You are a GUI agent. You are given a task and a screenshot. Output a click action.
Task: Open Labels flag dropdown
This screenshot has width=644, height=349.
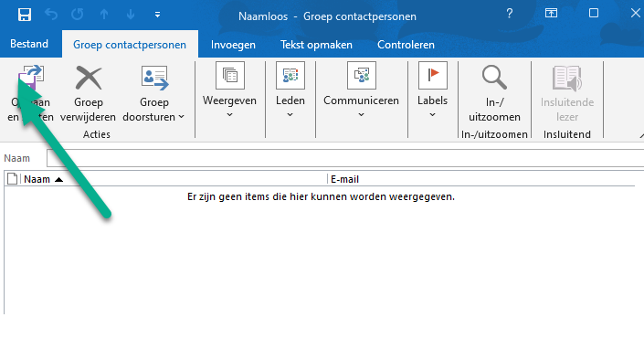tap(432, 90)
